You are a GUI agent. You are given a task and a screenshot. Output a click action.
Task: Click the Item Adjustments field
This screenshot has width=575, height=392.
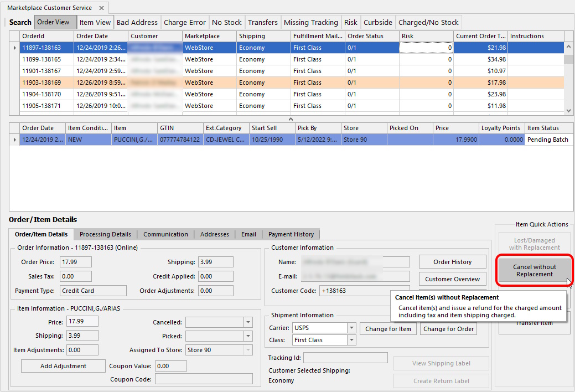pyautogui.click(x=82, y=350)
